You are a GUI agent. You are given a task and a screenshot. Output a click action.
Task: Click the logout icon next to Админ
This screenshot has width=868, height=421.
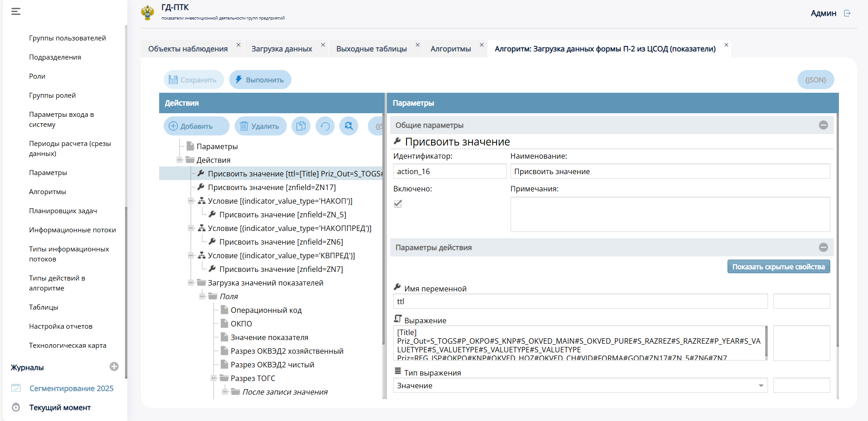click(x=847, y=13)
